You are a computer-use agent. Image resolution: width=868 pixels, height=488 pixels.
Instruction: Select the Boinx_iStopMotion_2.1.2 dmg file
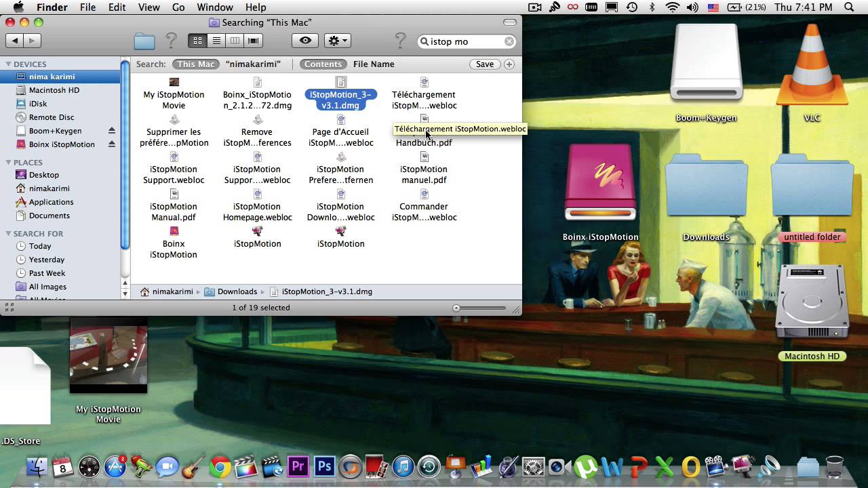pyautogui.click(x=257, y=95)
